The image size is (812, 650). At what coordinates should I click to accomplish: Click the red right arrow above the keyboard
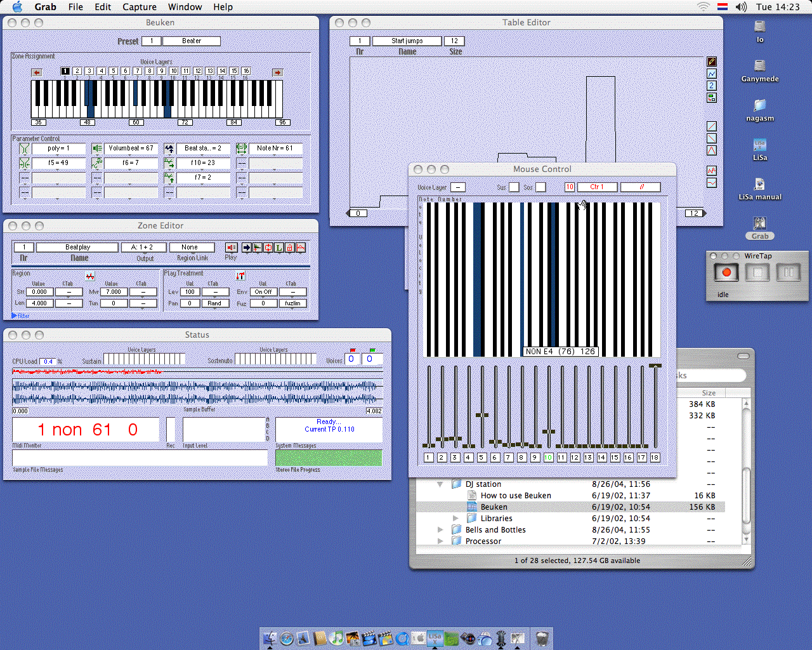pyautogui.click(x=277, y=72)
